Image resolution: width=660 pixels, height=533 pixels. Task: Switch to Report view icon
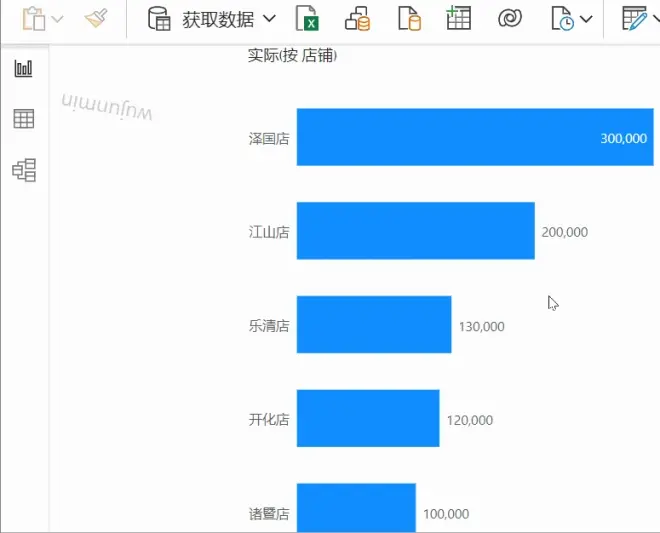click(24, 68)
